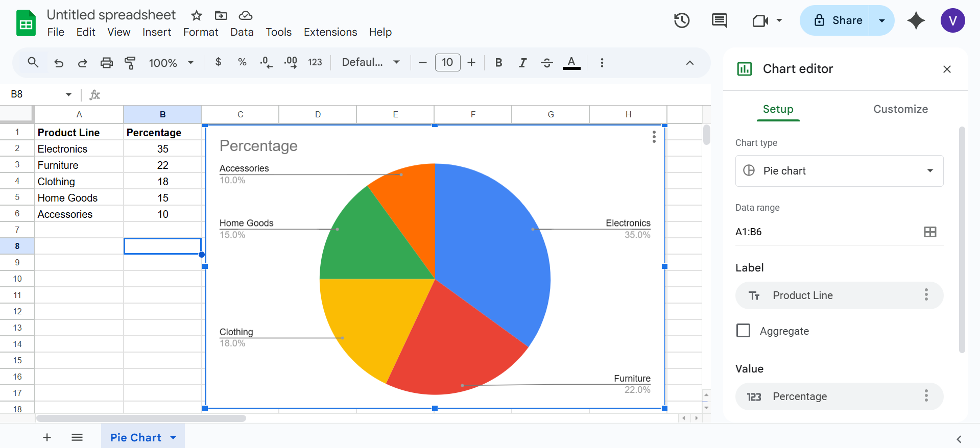Show the all sheets list

click(77, 437)
